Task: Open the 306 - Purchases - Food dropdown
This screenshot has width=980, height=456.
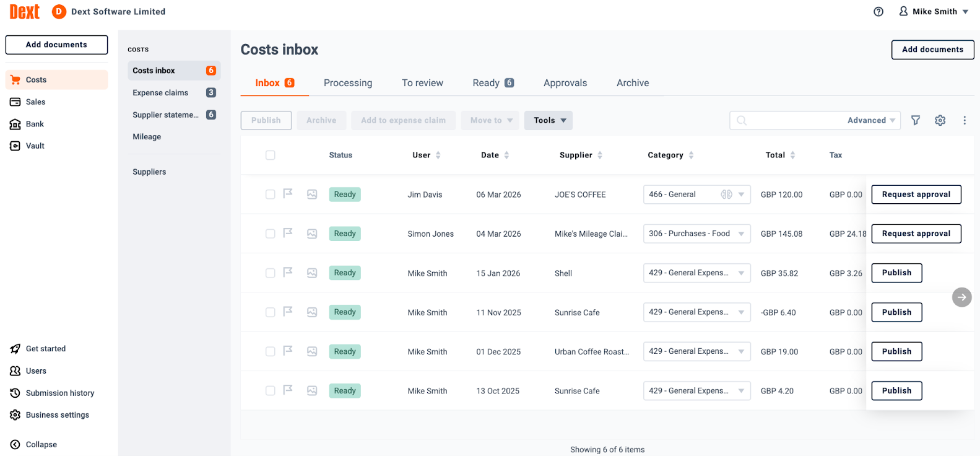Action: (x=697, y=234)
